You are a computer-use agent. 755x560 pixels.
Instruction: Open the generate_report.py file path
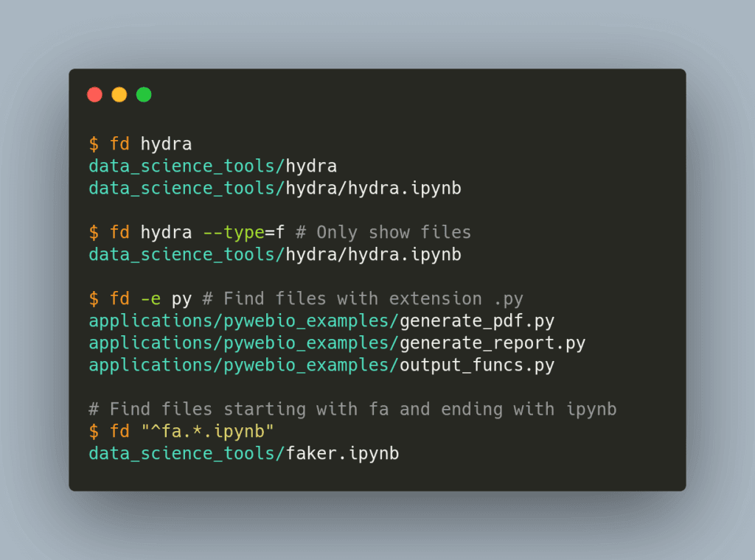tap(337, 343)
